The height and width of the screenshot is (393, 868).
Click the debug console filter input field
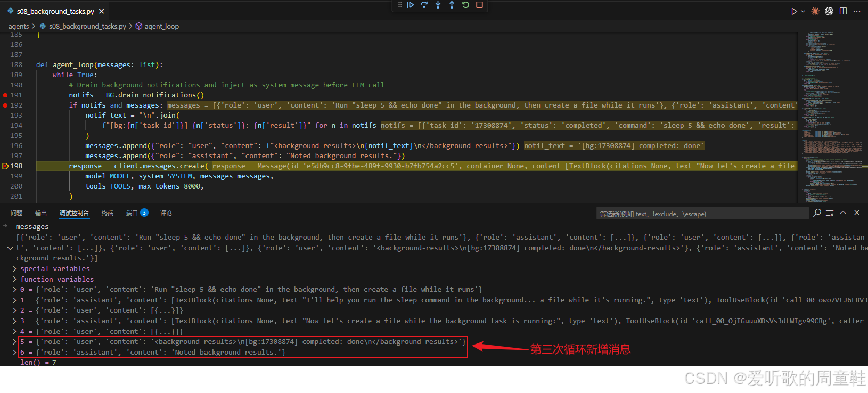click(x=702, y=214)
